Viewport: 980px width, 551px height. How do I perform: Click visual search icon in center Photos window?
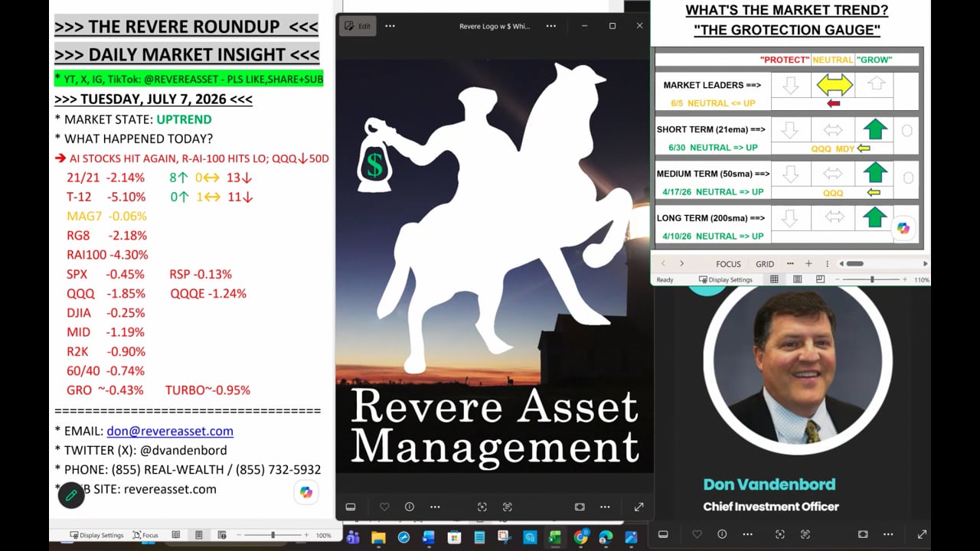coord(482,507)
